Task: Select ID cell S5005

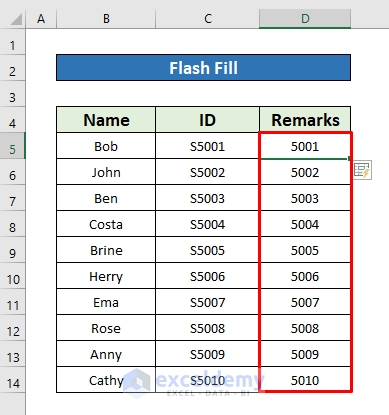Action: click(207, 250)
